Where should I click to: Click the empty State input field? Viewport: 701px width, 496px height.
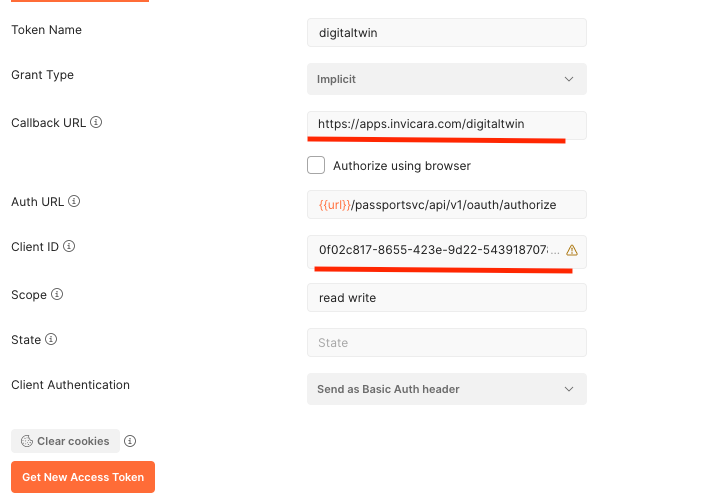point(446,343)
